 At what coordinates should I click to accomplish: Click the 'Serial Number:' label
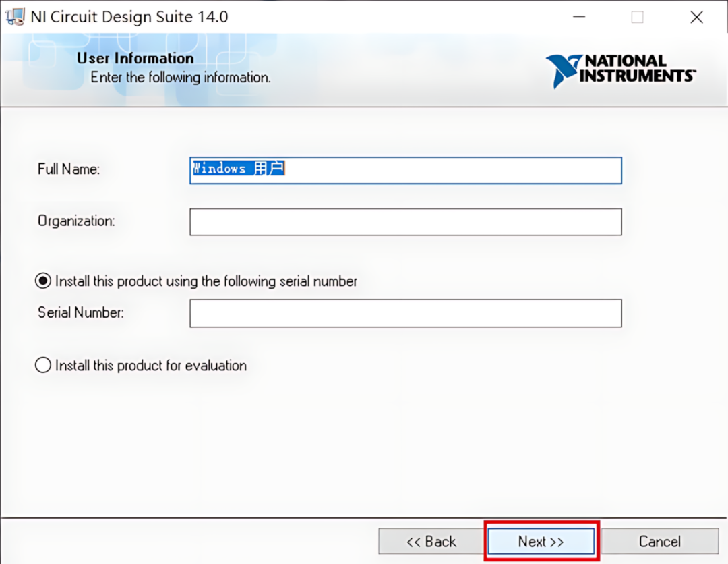pyautogui.click(x=81, y=312)
